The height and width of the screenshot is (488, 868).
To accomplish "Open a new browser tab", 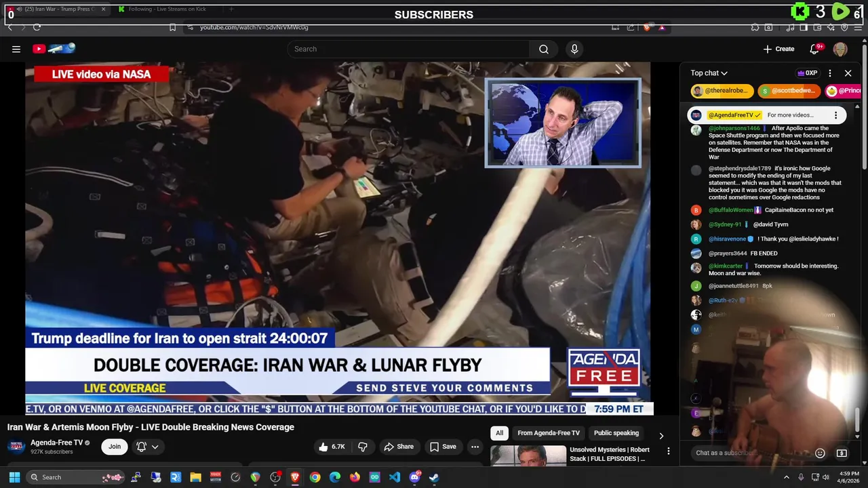I will 231,9.
